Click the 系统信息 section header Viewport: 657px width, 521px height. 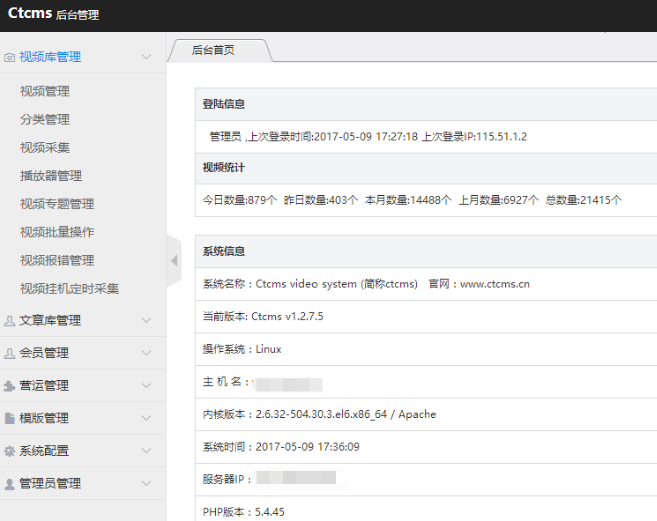click(x=426, y=251)
